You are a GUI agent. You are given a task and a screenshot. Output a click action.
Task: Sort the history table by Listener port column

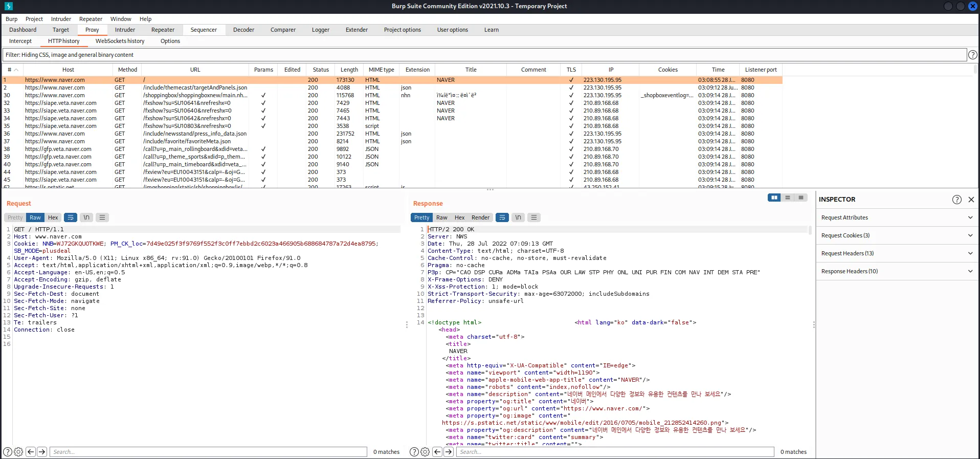(x=761, y=70)
